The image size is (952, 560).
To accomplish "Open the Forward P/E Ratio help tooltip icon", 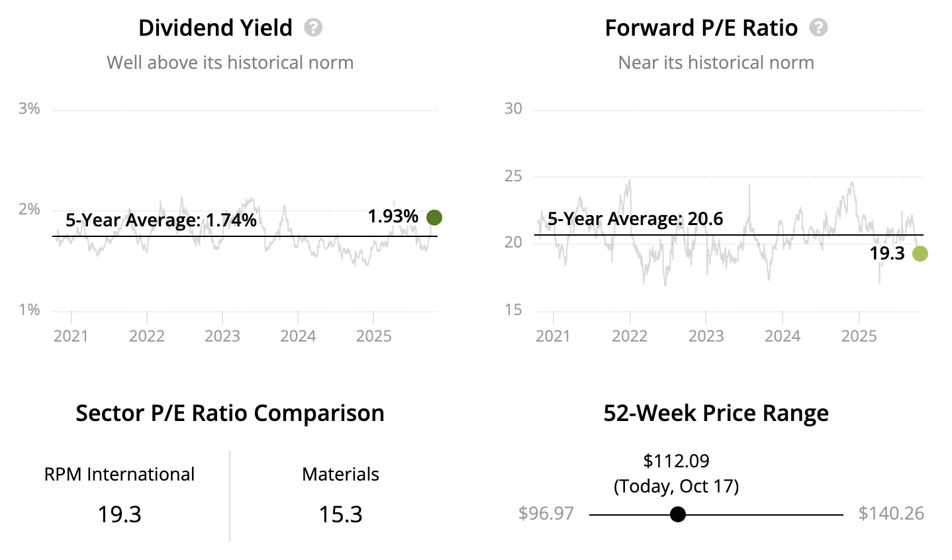I will point(819,28).
